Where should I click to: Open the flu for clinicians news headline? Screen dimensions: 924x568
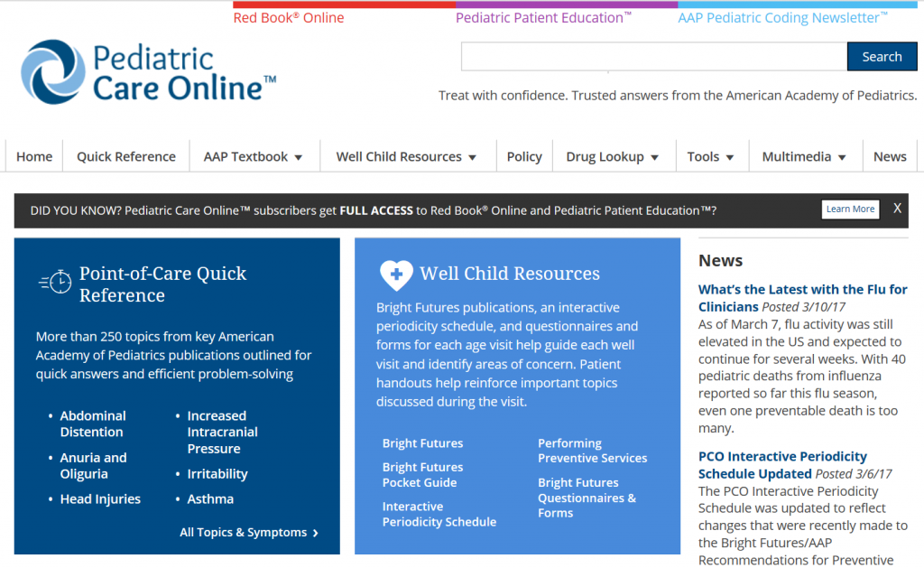coord(802,298)
